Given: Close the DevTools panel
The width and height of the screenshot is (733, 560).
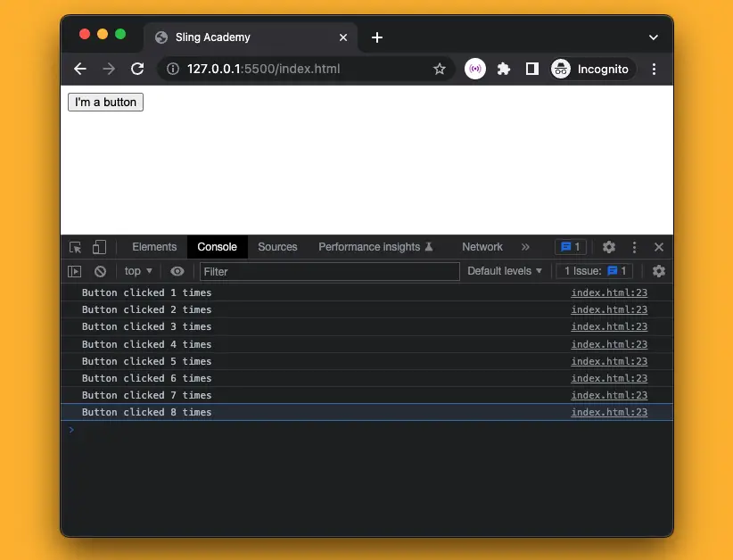Looking at the screenshot, I should (x=659, y=247).
